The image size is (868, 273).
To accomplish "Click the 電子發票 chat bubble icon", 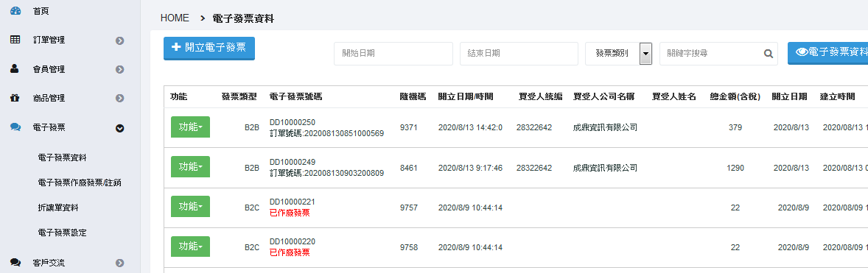I will (15, 127).
